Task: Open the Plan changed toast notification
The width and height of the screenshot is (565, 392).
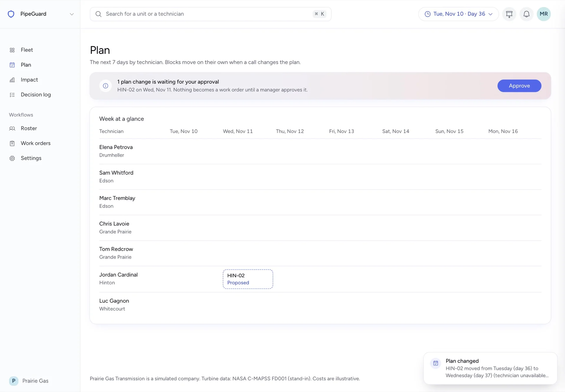Action: [x=490, y=368]
